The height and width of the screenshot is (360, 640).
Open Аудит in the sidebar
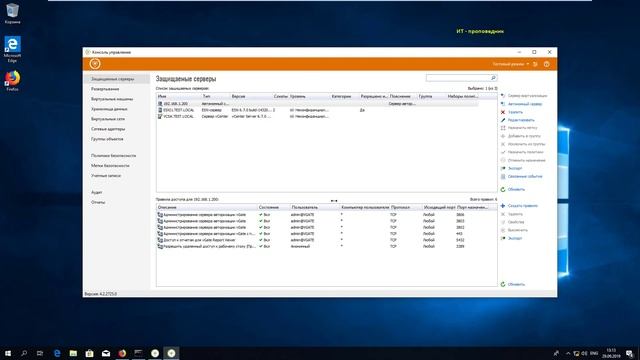[97, 192]
